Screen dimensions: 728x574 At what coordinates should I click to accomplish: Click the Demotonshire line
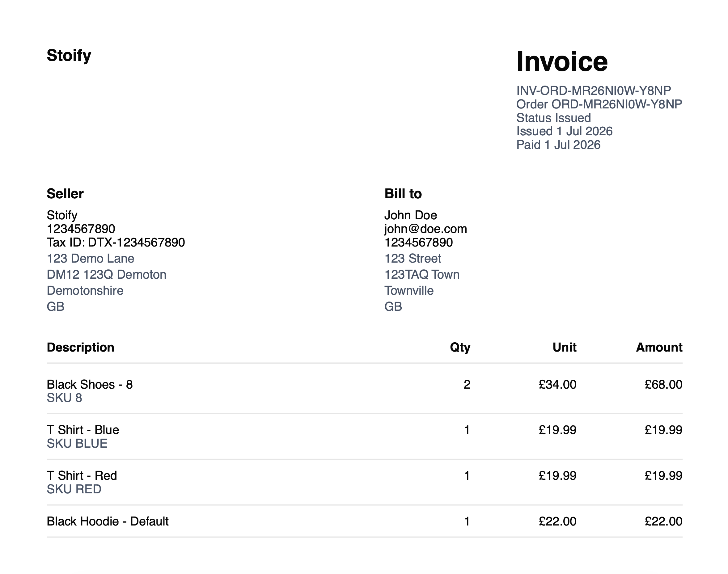coord(85,291)
